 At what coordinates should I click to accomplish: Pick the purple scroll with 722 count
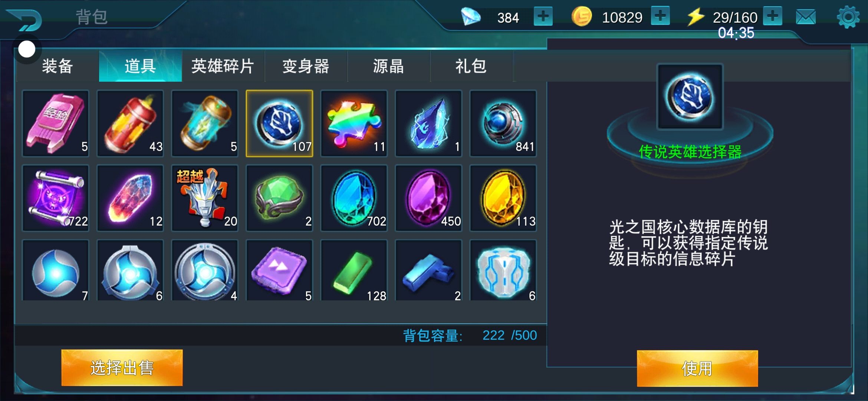[x=56, y=198]
